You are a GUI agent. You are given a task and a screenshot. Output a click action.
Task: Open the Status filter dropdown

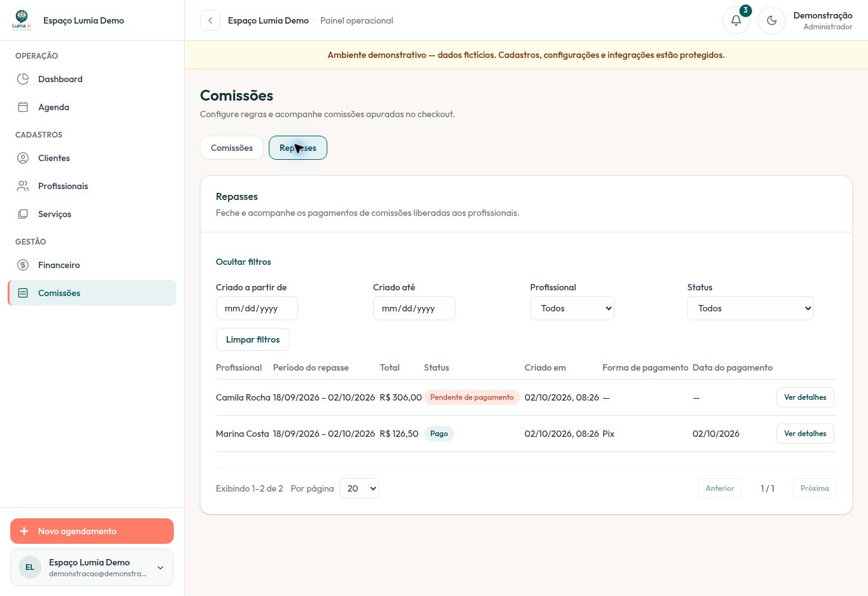(750, 308)
